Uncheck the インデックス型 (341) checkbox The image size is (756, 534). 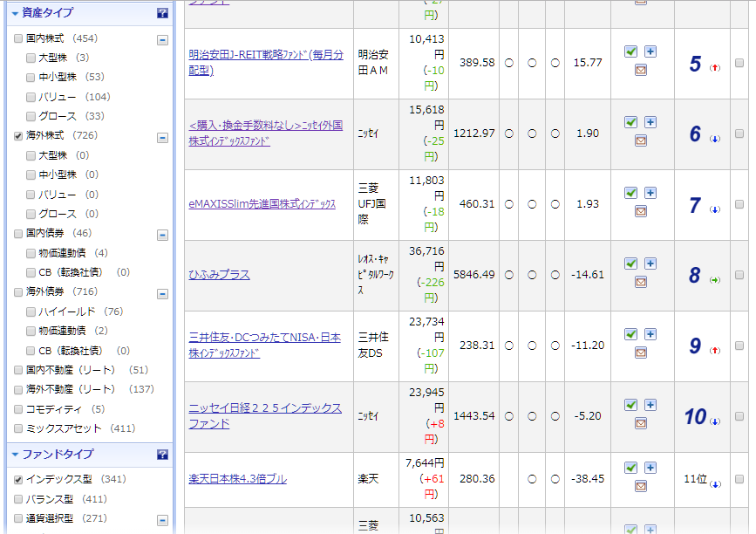(18, 480)
